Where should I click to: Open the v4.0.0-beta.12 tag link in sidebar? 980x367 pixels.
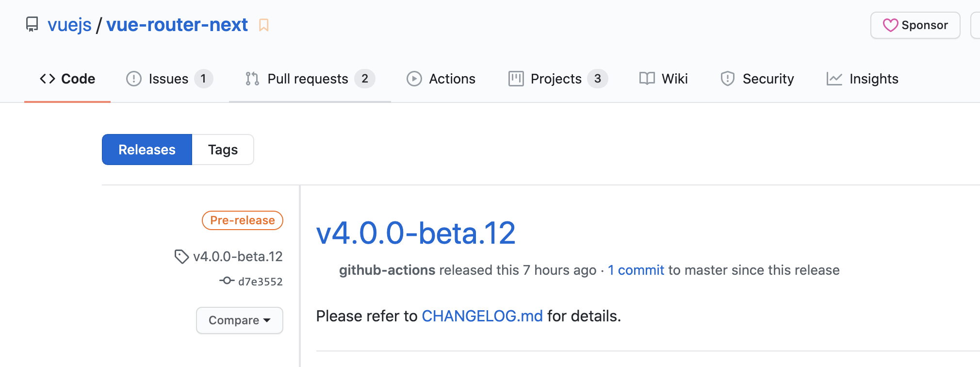pos(238,256)
